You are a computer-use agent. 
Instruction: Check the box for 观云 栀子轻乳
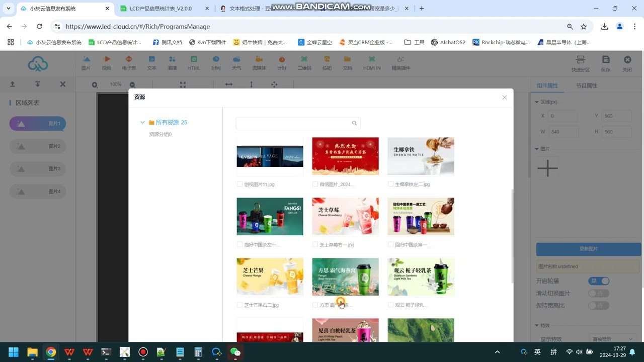point(390,305)
